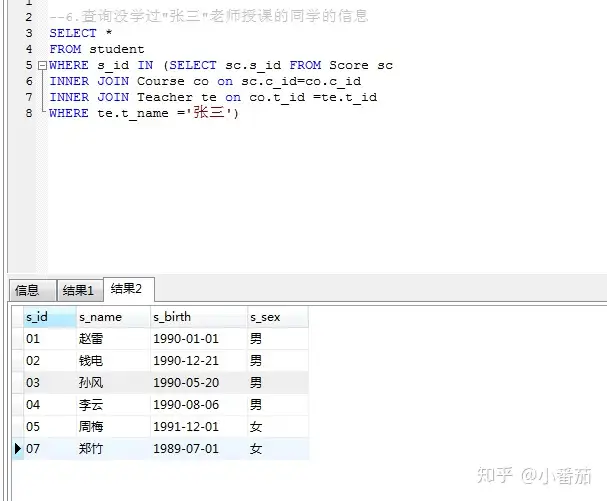The width and height of the screenshot is (607, 501).
Task: Select the cell with s_id 04
Action: pyautogui.click(x=50, y=405)
